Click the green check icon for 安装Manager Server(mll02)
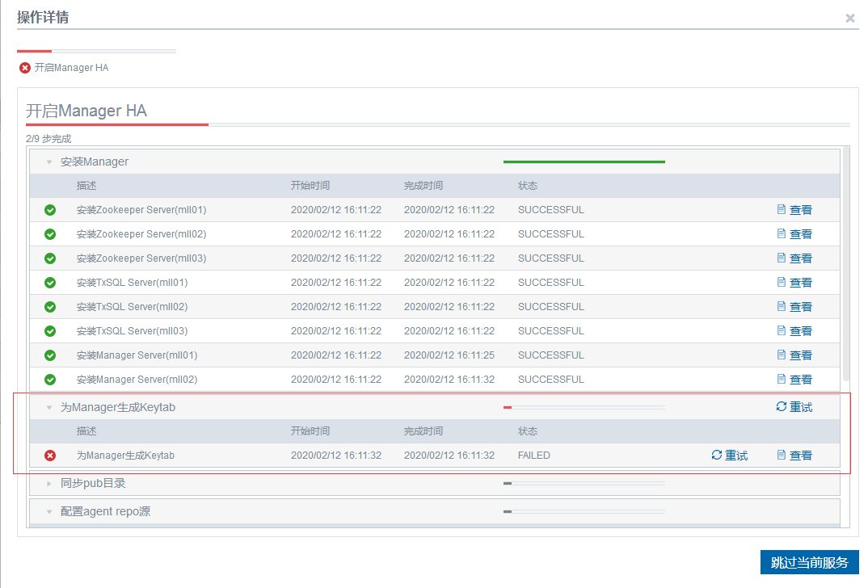This screenshot has height=588, width=868. click(50, 380)
